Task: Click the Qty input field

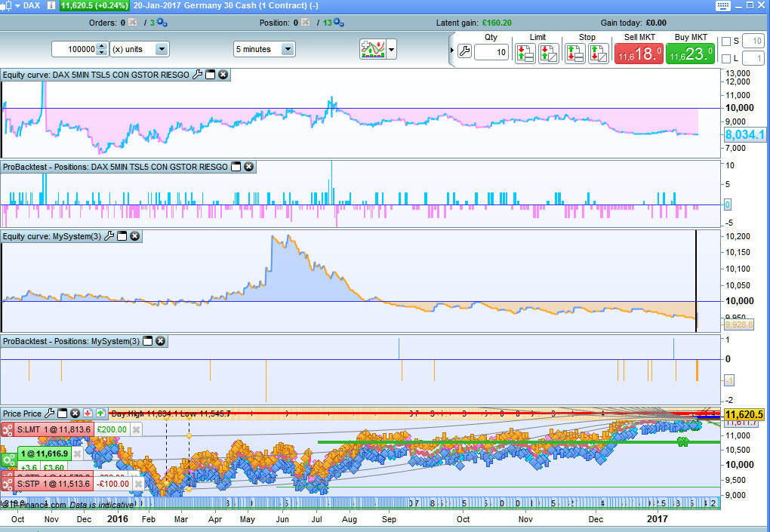Action: pos(491,53)
